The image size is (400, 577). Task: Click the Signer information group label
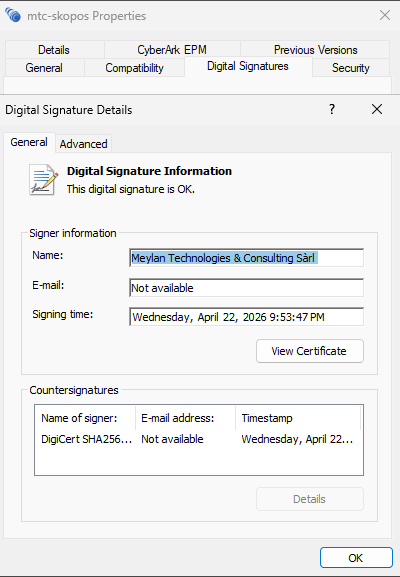point(73,233)
